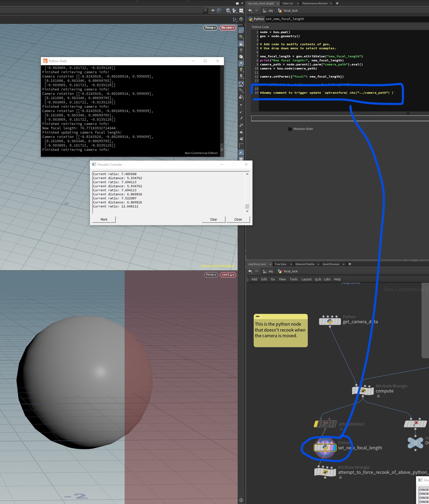Viewport: 429px width, 504px height.
Task: Toggle display primitive normals icon
Action: 241,132
